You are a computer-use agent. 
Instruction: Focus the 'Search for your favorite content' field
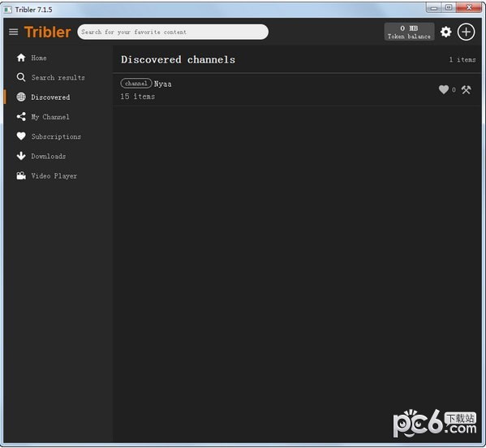[x=173, y=32]
